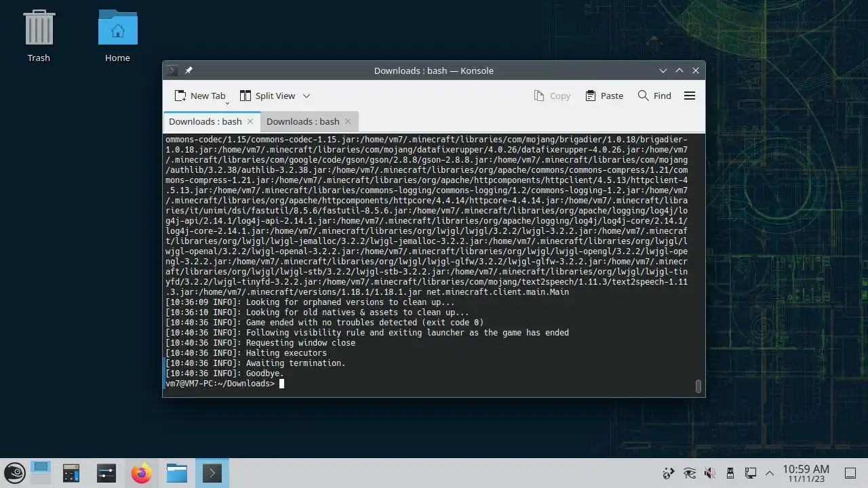The image size is (868, 488).
Task: Click the terminal scrollbar handle
Action: click(698, 386)
